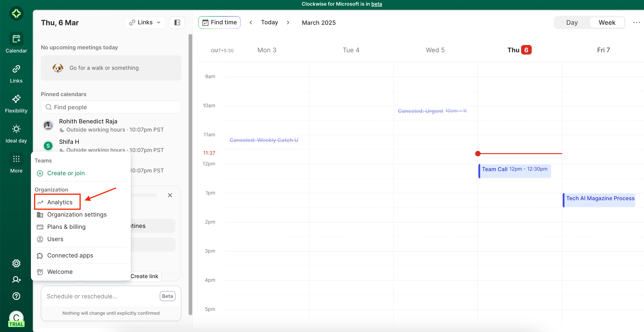Viewport: 644px width, 332px height.
Task: Click the Find time button
Action: pyautogui.click(x=219, y=22)
